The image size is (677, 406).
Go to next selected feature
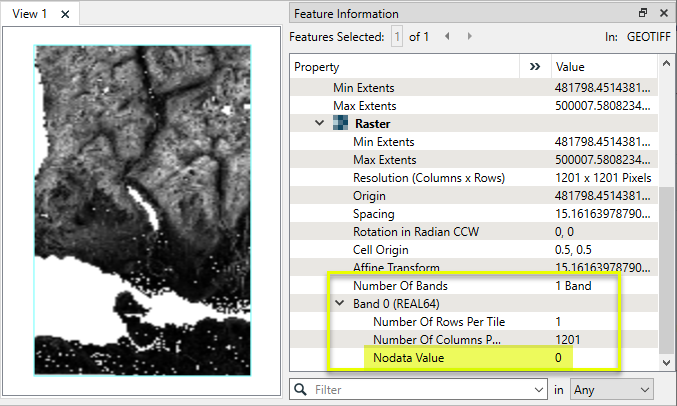pos(470,36)
